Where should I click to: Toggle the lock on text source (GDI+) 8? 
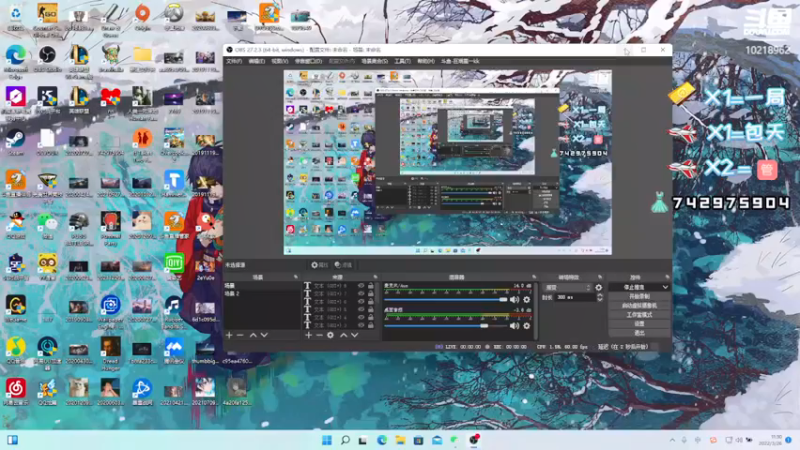click(x=370, y=286)
